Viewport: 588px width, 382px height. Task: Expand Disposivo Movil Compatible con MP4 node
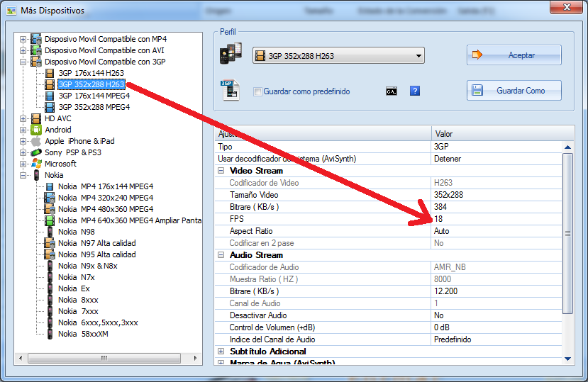[x=23, y=39]
